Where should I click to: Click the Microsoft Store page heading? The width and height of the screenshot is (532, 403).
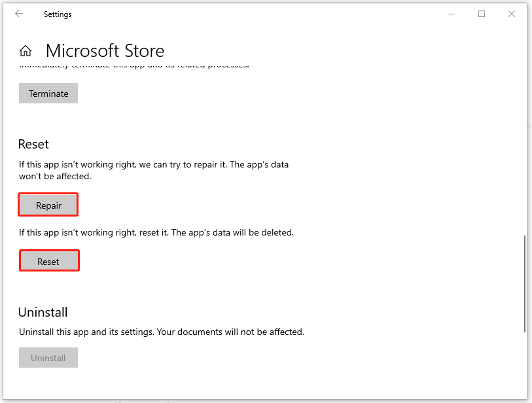[105, 51]
